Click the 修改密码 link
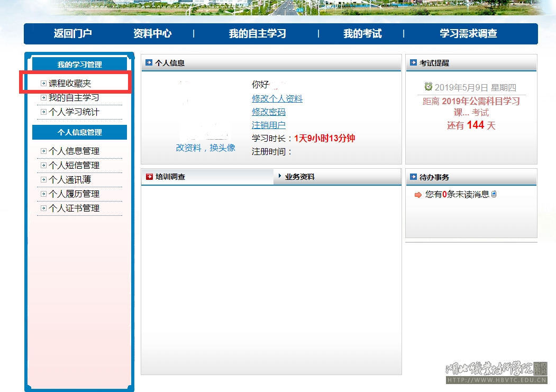The width and height of the screenshot is (556, 392). point(269,112)
